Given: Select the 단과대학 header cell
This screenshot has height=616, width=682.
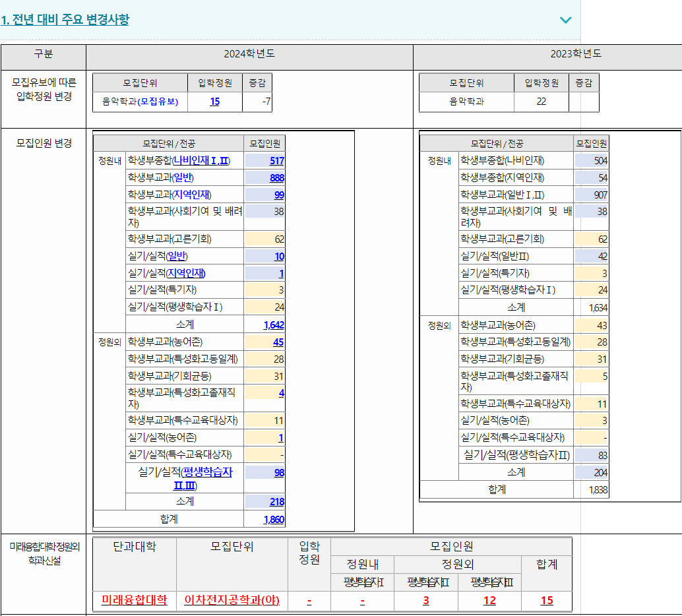Looking at the screenshot, I should [x=135, y=565].
